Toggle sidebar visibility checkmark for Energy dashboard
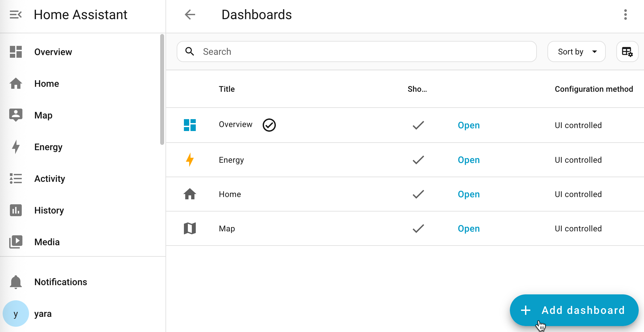This screenshot has width=644, height=332. [x=418, y=160]
